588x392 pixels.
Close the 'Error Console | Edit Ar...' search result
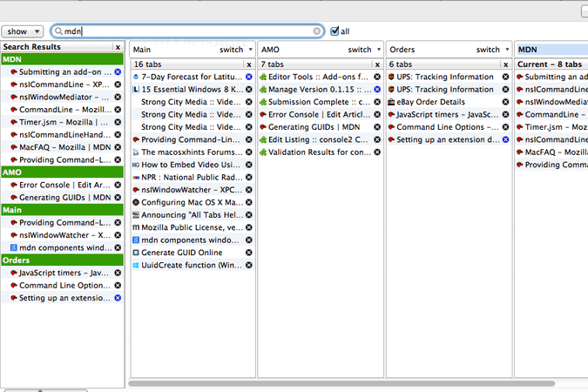[x=118, y=185]
